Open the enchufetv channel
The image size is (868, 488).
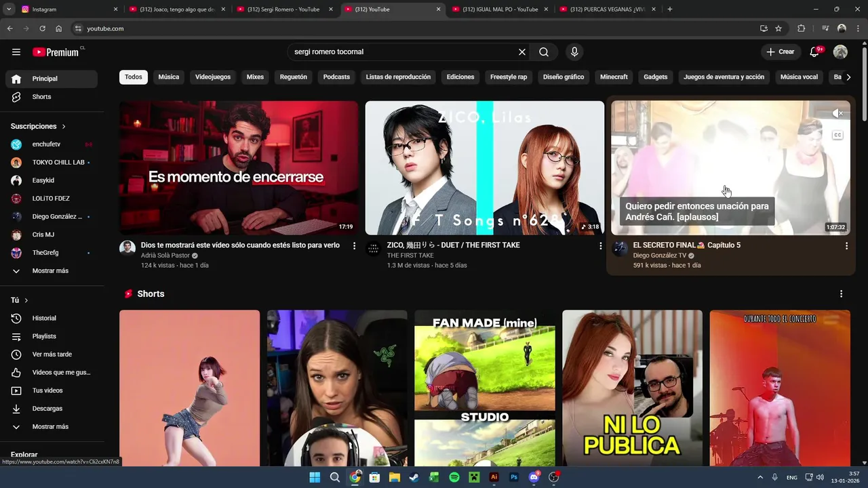[52, 144]
